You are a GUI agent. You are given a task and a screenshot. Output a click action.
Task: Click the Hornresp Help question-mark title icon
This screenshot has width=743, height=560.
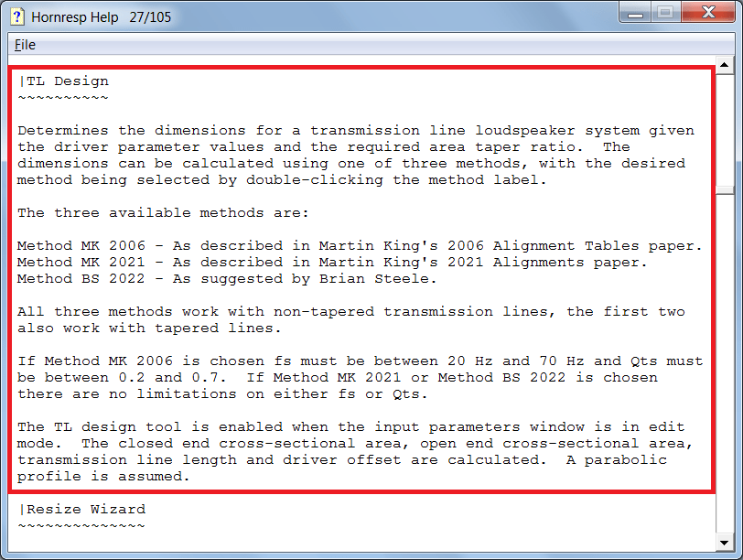coord(17,16)
